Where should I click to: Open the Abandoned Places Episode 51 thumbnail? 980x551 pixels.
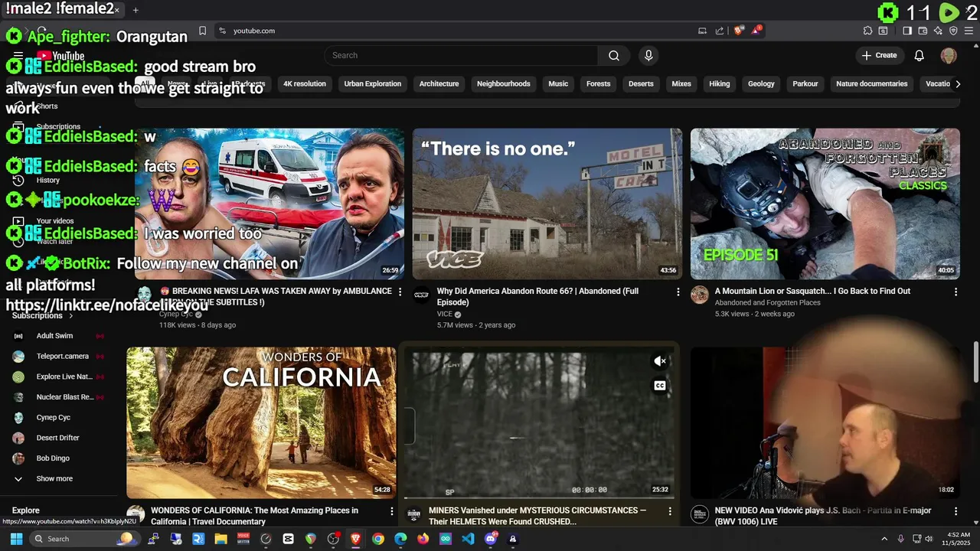coord(825,204)
